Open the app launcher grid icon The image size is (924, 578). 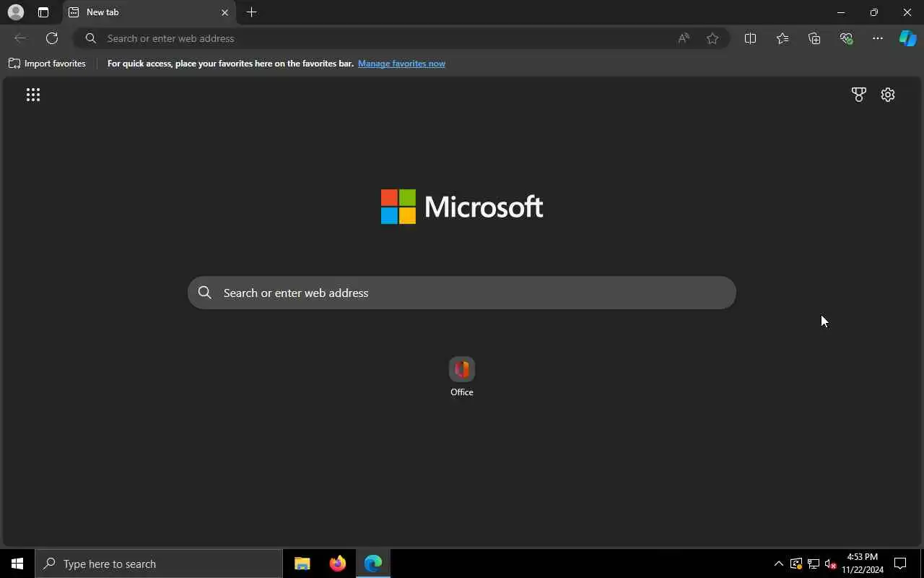click(x=33, y=95)
